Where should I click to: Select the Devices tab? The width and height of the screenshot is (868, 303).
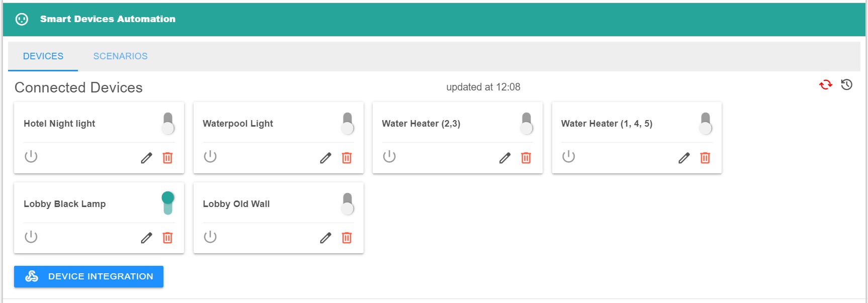click(43, 56)
